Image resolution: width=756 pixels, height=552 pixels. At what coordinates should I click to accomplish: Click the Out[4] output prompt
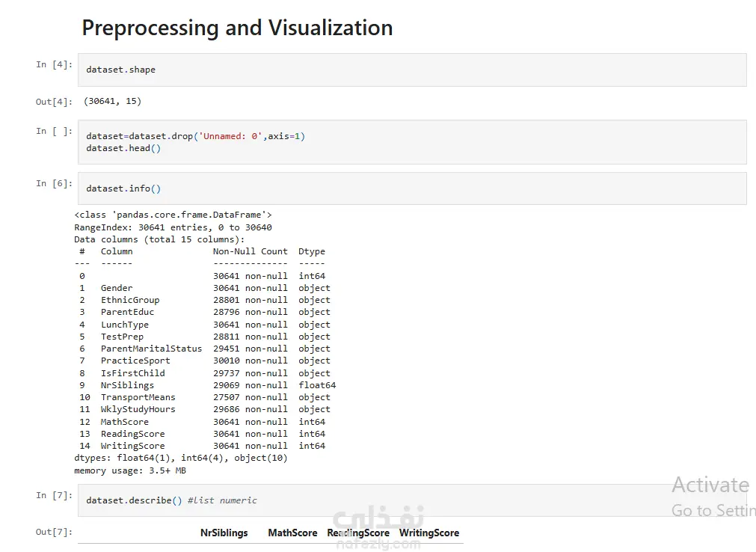pos(54,102)
